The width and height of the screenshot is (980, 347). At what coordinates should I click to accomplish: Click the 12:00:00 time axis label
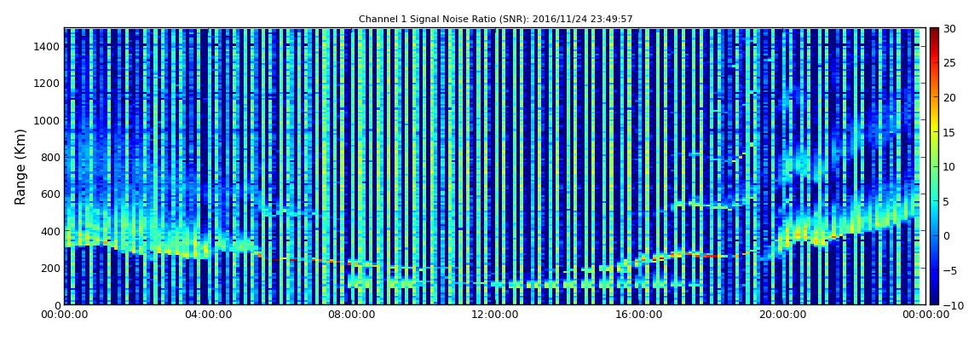[x=493, y=315]
